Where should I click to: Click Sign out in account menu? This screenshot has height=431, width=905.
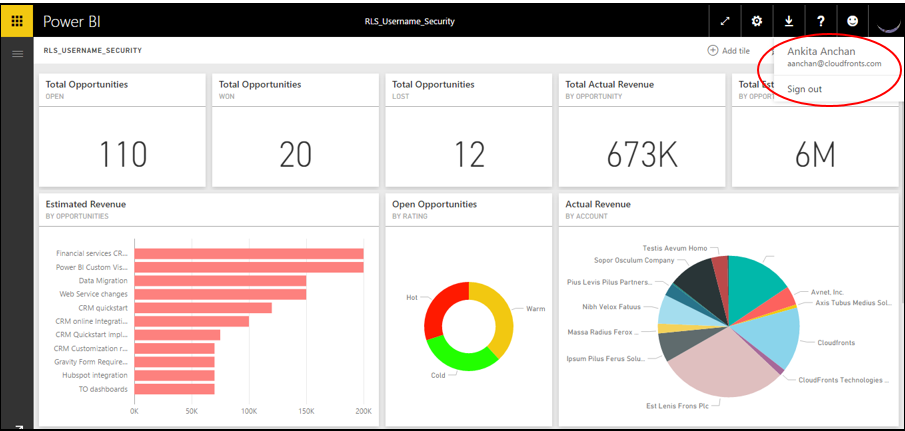point(804,89)
